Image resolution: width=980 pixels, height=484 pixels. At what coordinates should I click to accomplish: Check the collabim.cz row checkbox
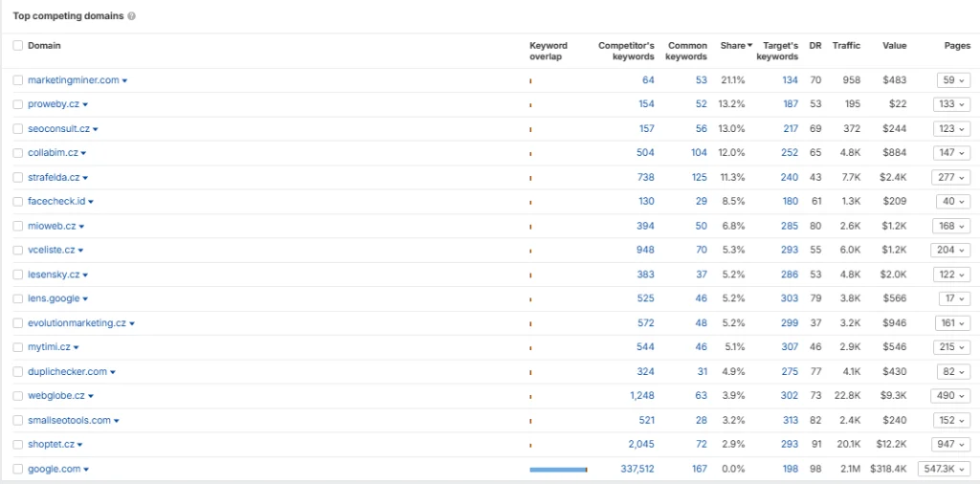point(17,153)
